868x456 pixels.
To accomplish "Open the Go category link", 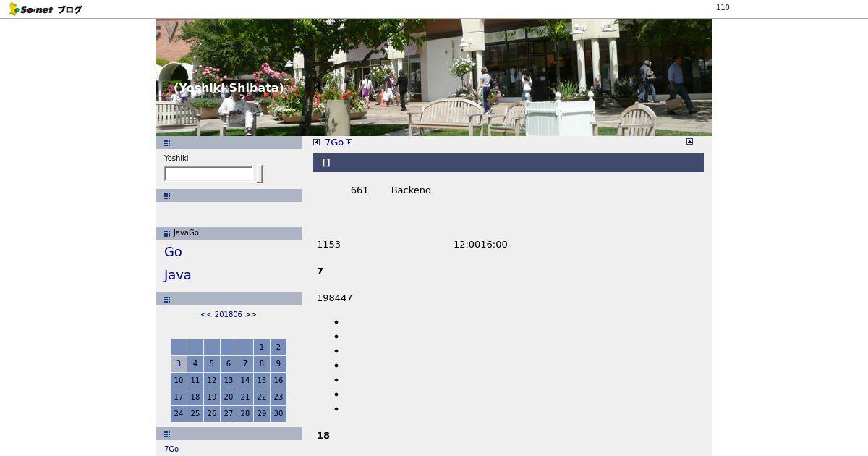I will (x=173, y=252).
